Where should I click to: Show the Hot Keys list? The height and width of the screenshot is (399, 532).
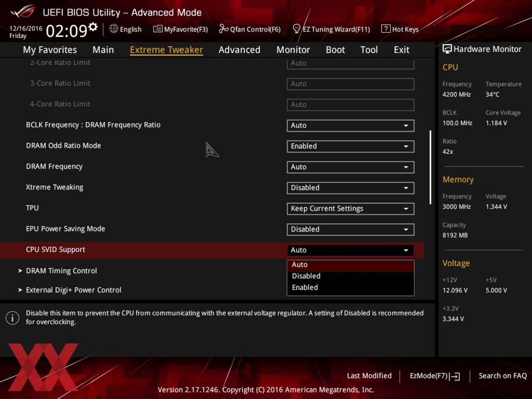click(400, 29)
